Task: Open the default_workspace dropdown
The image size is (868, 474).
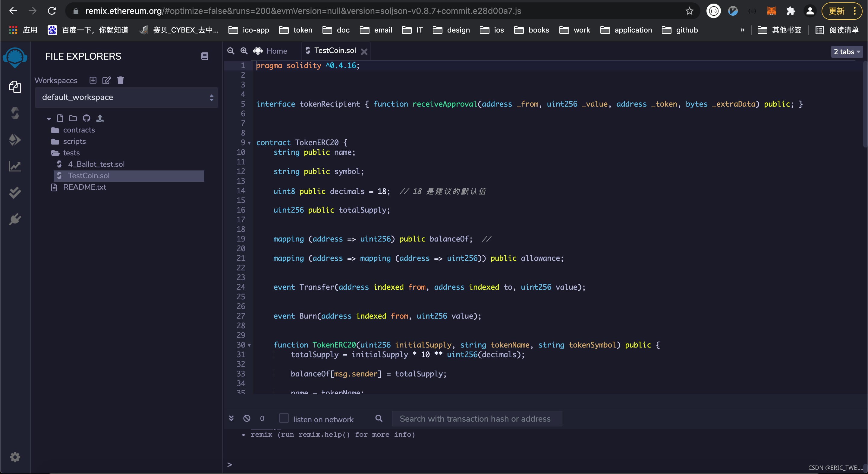Action: point(126,97)
